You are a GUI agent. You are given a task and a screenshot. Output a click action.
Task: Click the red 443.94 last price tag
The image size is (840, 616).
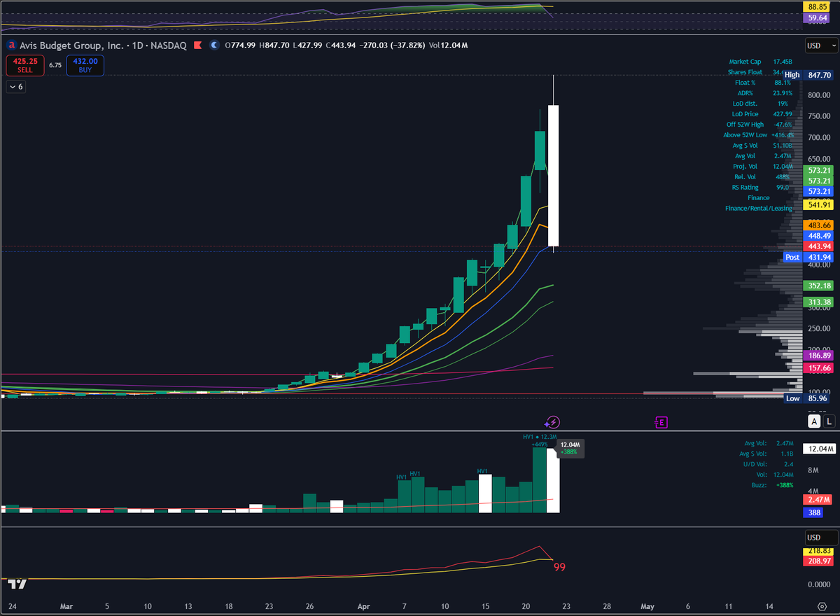click(x=819, y=246)
